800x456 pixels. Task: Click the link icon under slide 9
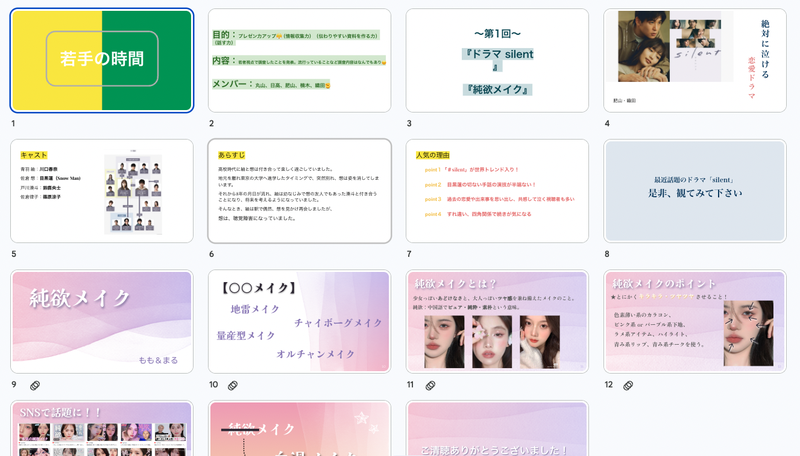[35, 386]
